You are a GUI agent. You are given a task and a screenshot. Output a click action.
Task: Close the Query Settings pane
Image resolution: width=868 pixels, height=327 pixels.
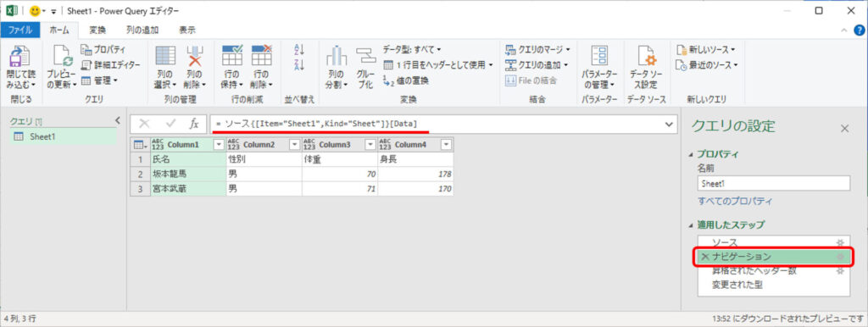[x=844, y=129]
